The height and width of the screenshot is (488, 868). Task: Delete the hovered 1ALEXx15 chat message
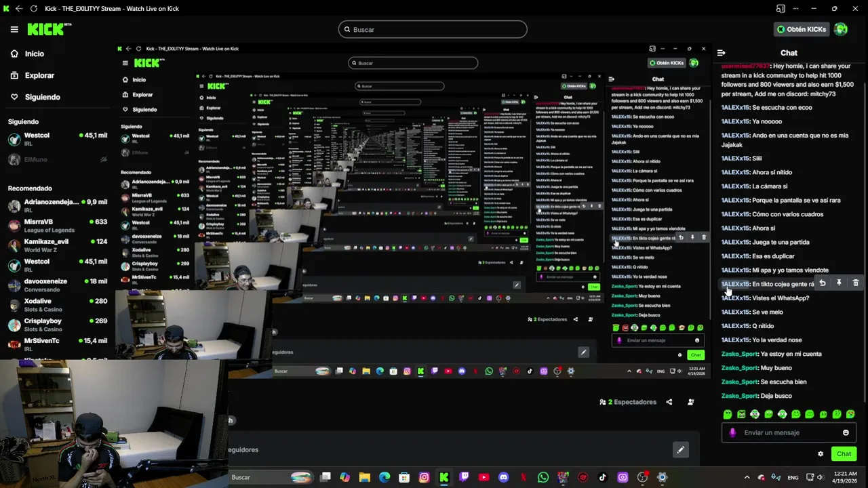tap(855, 283)
